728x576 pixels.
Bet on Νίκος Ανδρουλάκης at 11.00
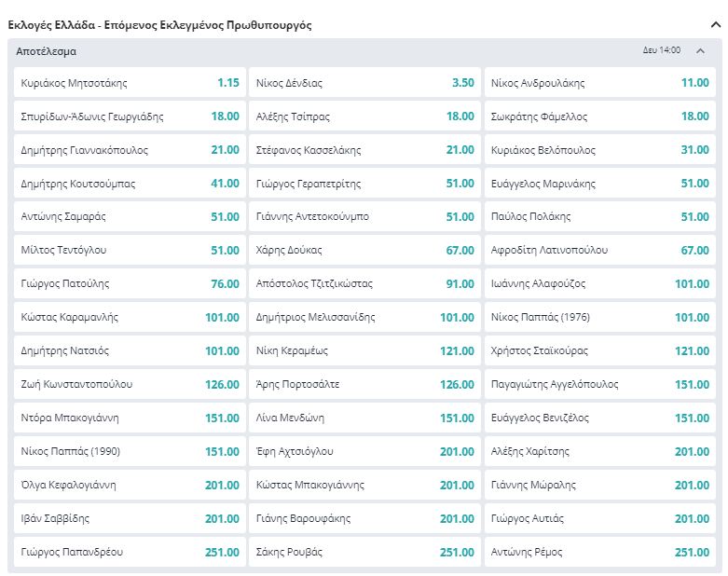[599, 83]
